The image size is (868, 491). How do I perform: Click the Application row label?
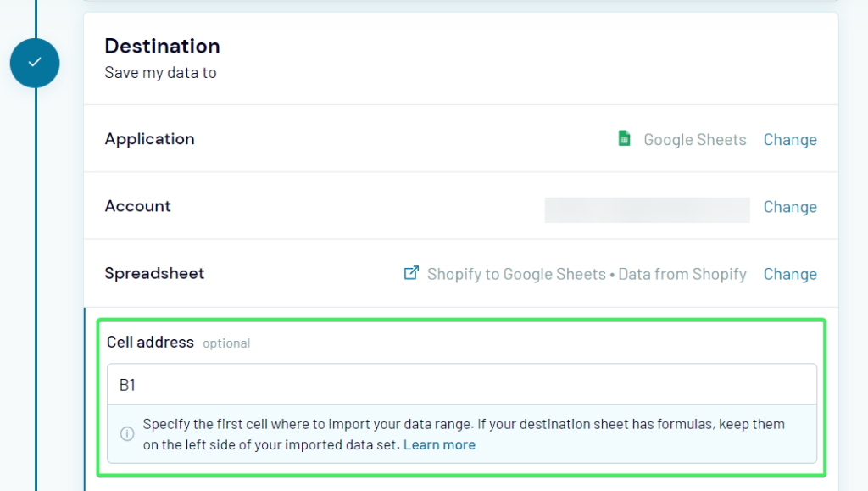coord(149,139)
